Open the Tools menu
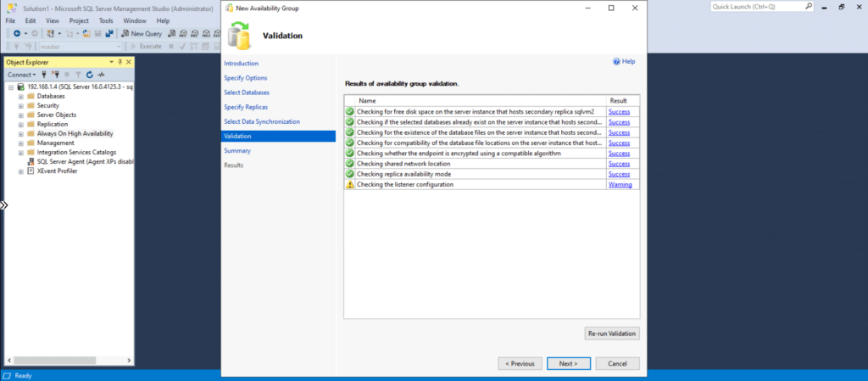 106,20
